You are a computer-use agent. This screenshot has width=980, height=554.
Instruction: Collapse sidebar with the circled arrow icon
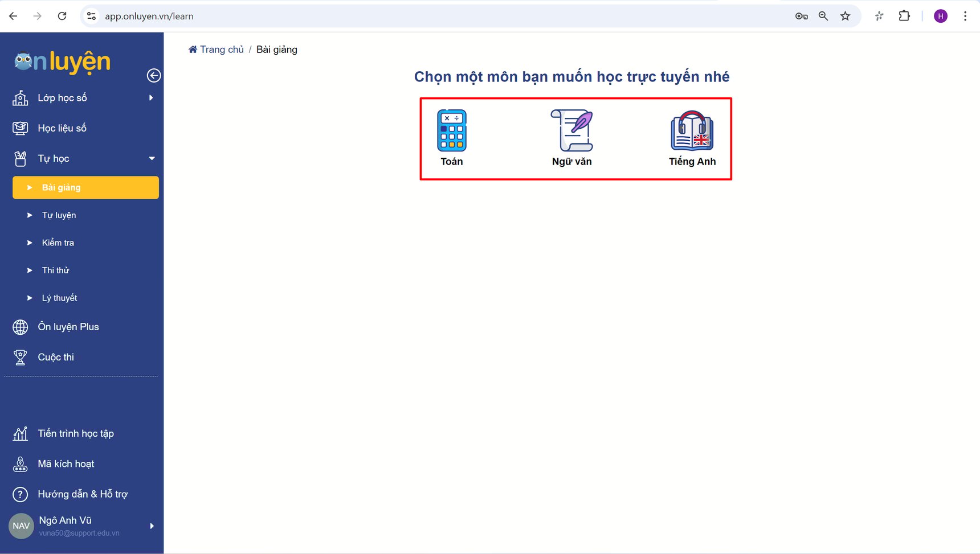click(x=154, y=76)
